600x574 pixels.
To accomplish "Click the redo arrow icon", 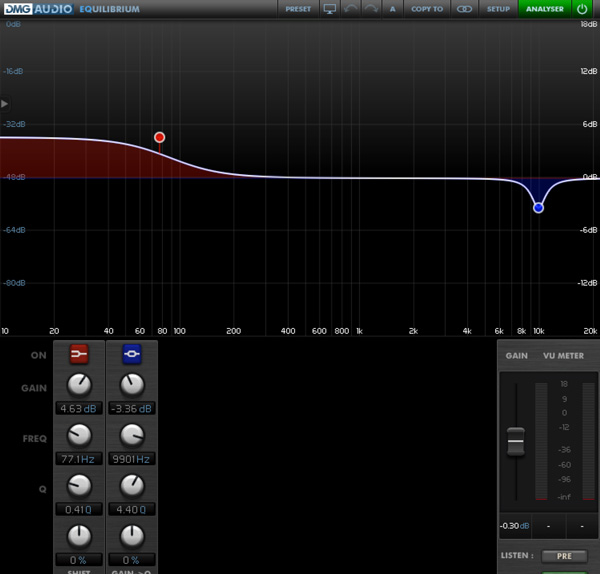I will (x=372, y=9).
